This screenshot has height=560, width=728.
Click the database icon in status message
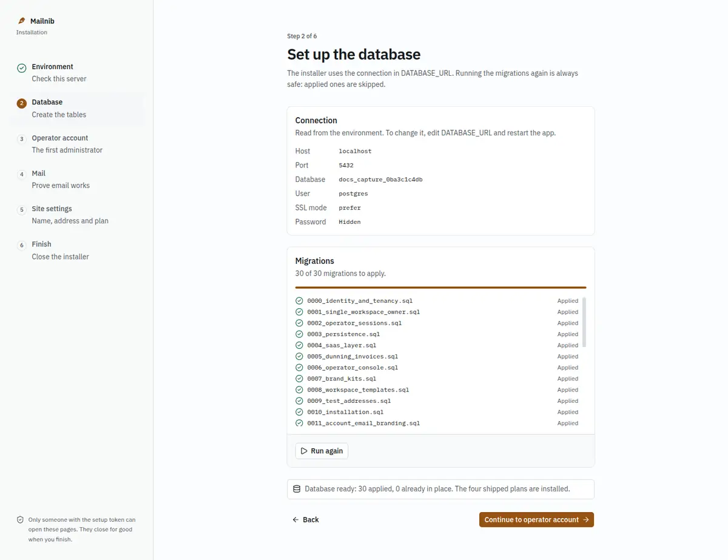297,489
